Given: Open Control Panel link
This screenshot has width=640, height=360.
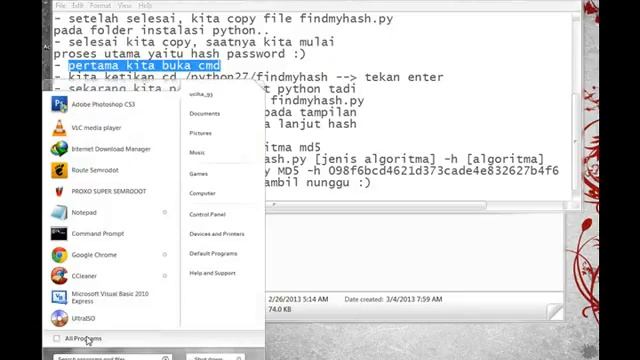Looking at the screenshot, I should 207,214.
